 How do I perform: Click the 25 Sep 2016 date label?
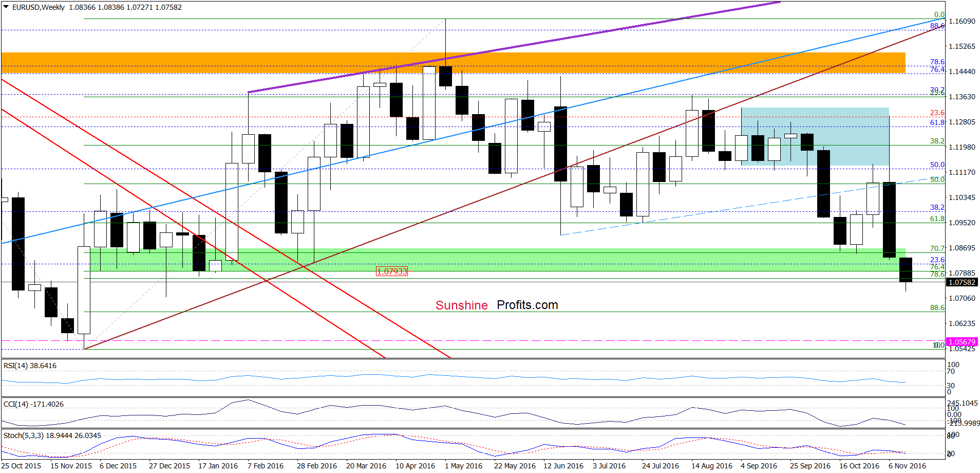pyautogui.click(x=810, y=466)
